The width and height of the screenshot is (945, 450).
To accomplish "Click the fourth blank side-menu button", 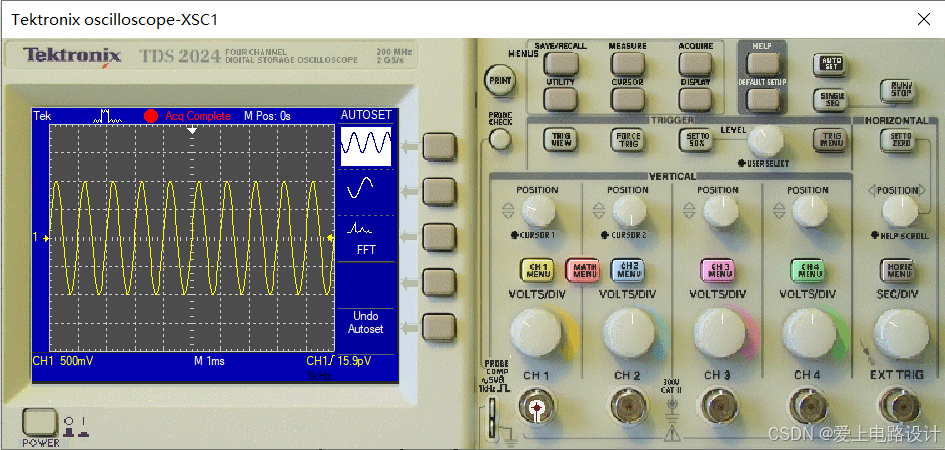I will tap(439, 282).
